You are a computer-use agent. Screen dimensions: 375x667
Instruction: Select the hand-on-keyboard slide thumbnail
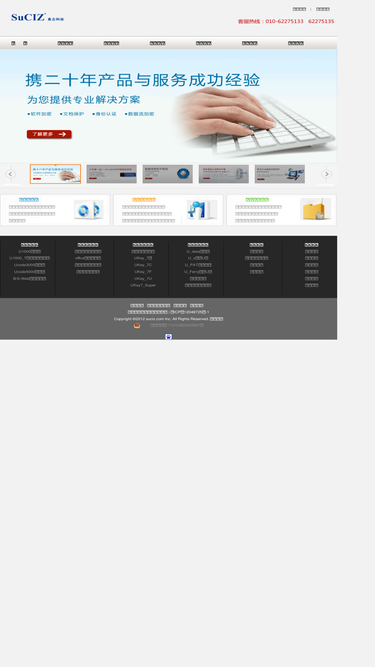point(55,174)
